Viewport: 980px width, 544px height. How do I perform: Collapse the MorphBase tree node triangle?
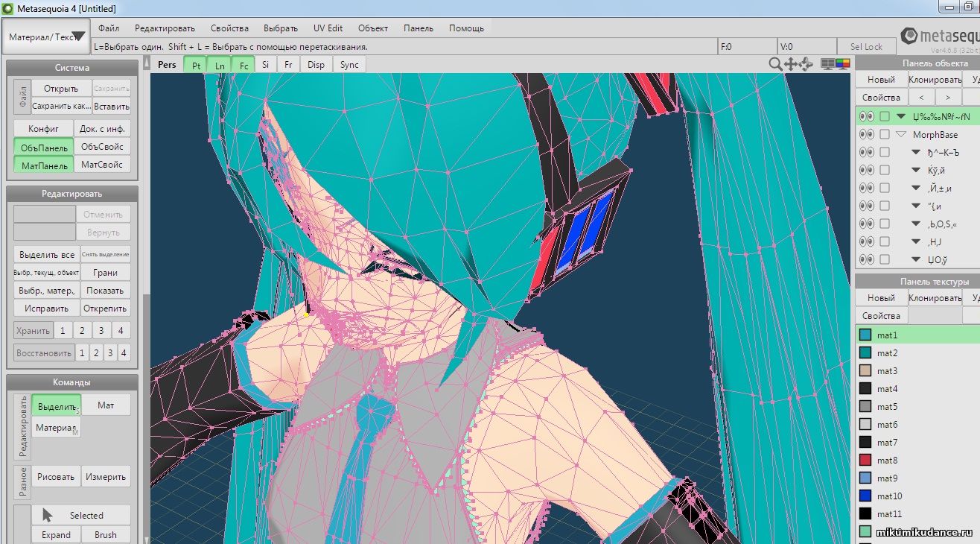coord(900,135)
